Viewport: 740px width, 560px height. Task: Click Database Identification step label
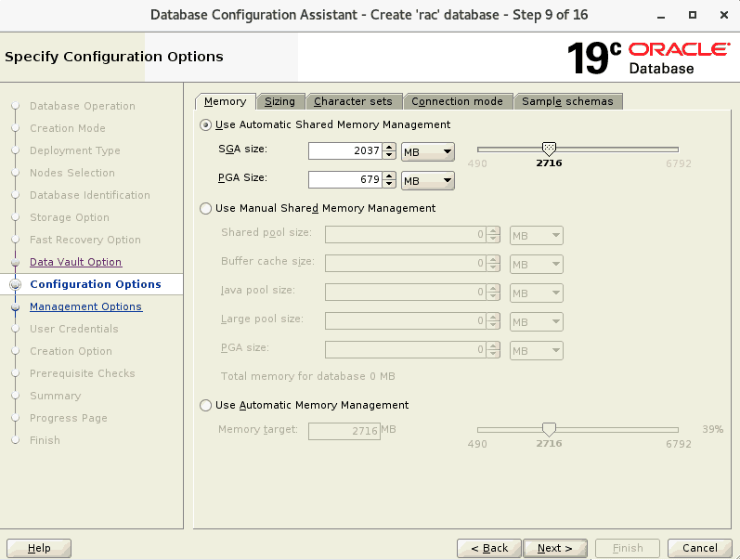coord(90,195)
